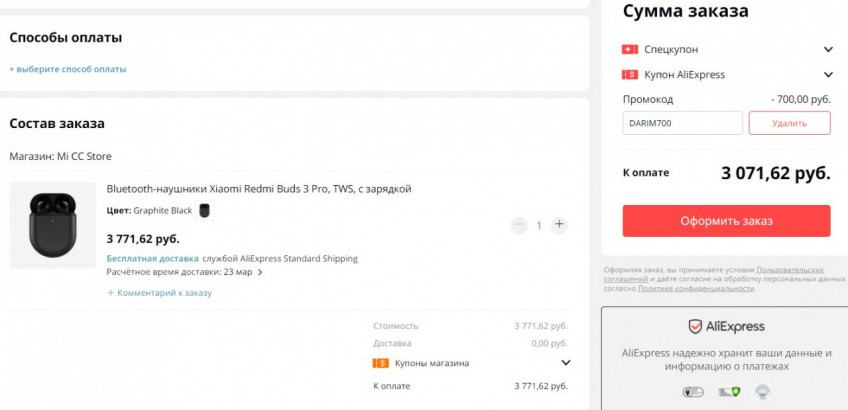Remove promo code with Удалить button
Image resolution: width=848 pixels, height=410 pixels.
pyautogui.click(x=789, y=123)
